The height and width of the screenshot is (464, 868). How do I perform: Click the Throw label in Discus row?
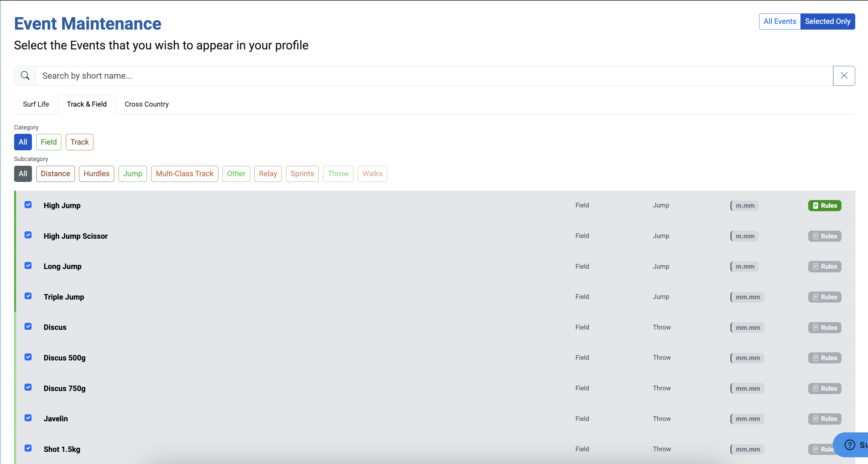click(662, 327)
